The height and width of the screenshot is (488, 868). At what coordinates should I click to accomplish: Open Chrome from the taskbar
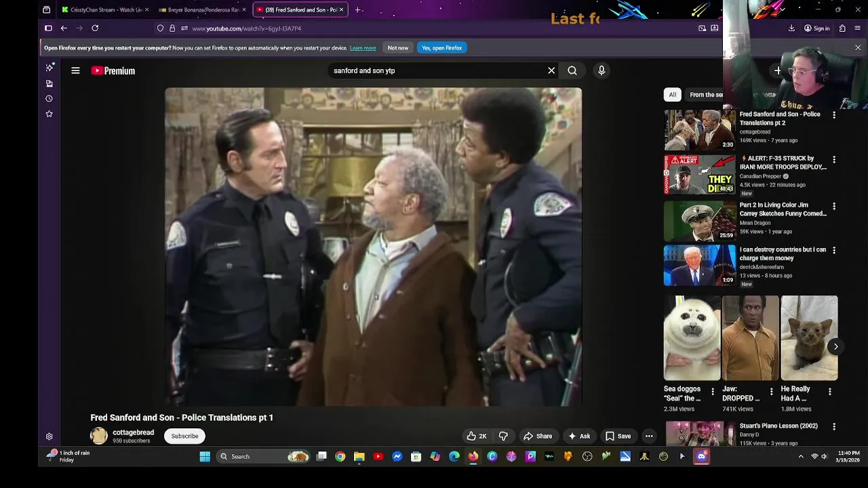[x=340, y=456]
